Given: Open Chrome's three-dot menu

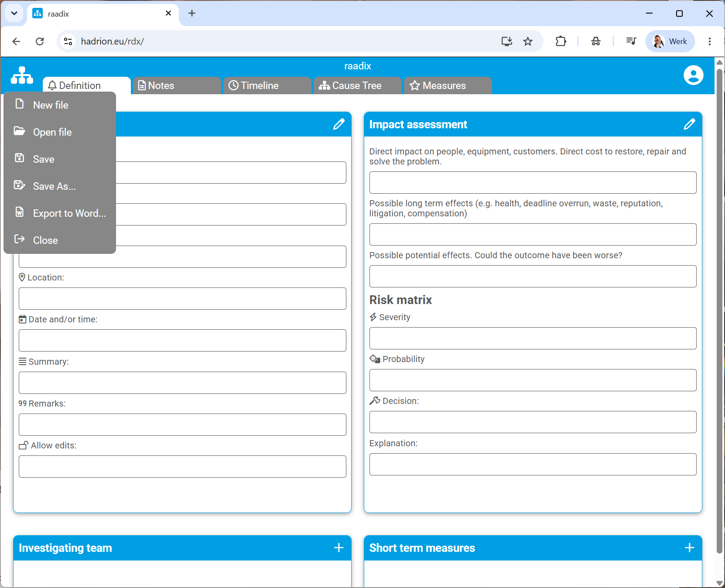Looking at the screenshot, I should coord(710,41).
